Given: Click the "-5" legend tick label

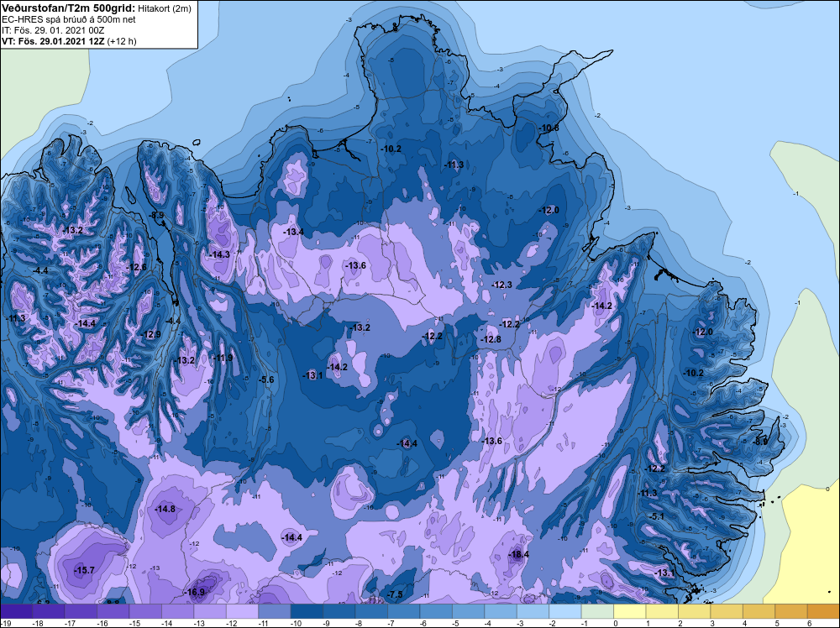Looking at the screenshot, I should (x=457, y=623).
